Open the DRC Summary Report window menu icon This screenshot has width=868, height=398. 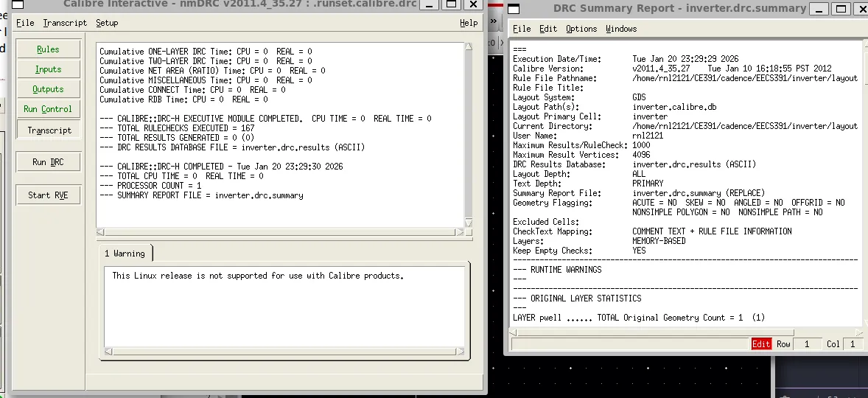click(514, 9)
